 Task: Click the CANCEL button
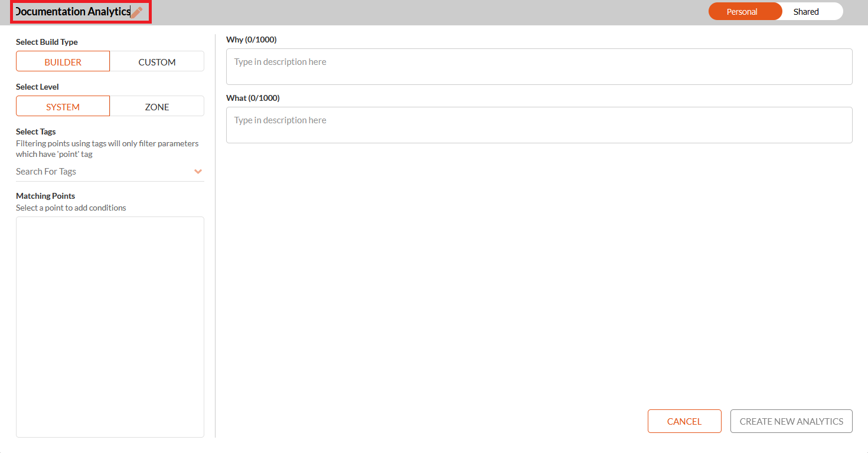[684, 421]
